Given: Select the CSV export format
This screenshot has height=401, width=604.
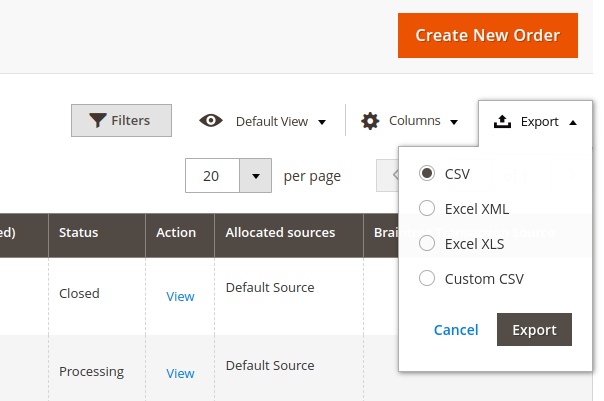Looking at the screenshot, I should click(427, 174).
